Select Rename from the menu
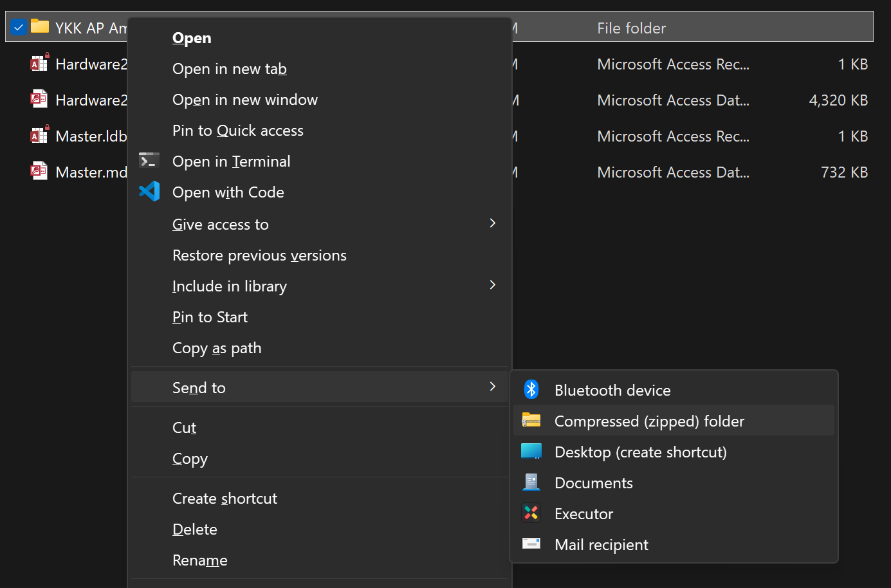Viewport: 891px width, 588px height. pyautogui.click(x=199, y=560)
